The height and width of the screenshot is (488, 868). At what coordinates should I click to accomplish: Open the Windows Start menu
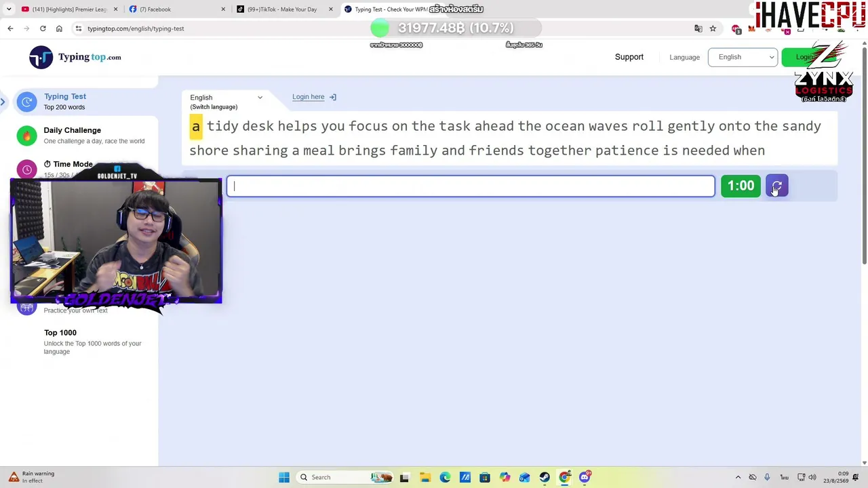(x=284, y=477)
